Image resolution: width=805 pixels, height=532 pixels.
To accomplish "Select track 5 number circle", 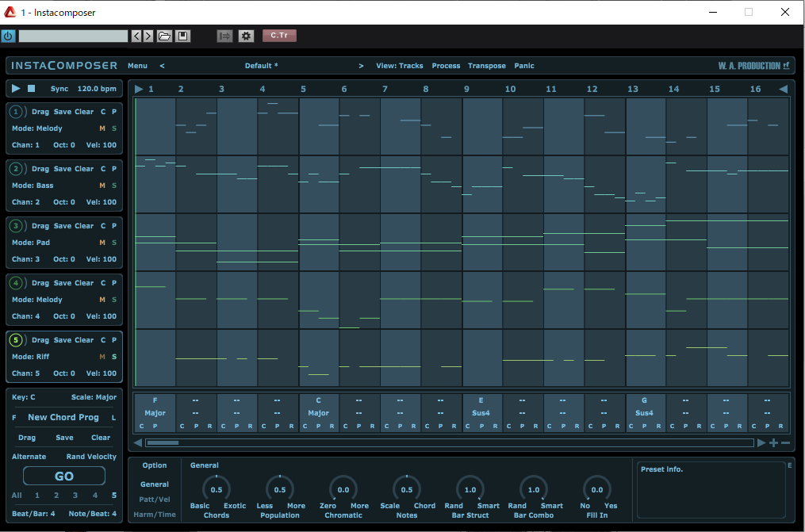I will (x=16, y=339).
